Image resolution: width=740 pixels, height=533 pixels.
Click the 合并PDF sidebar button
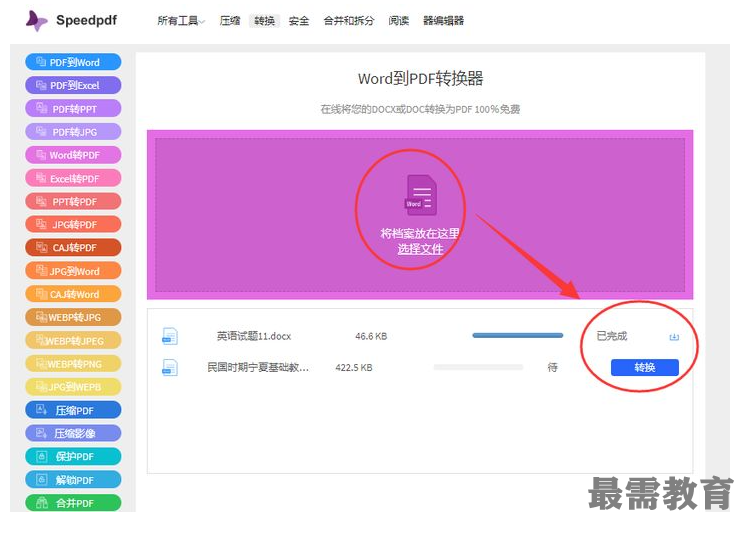click(73, 503)
